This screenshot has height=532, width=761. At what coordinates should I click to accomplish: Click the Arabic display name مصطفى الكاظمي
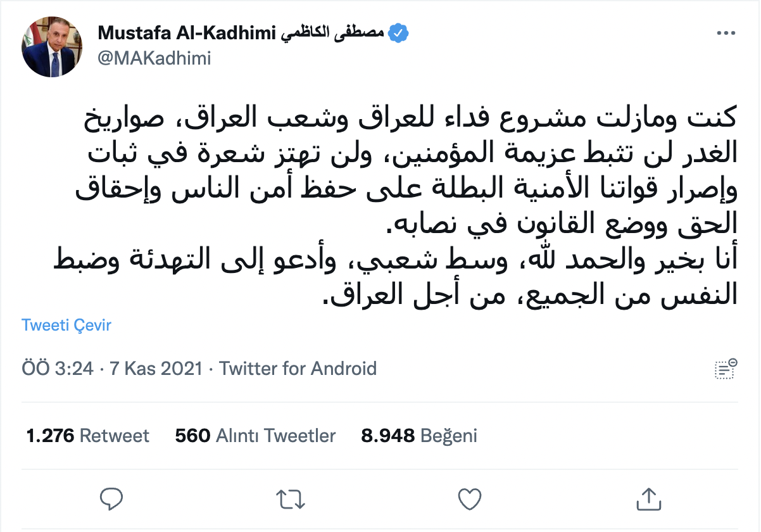[x=332, y=33]
